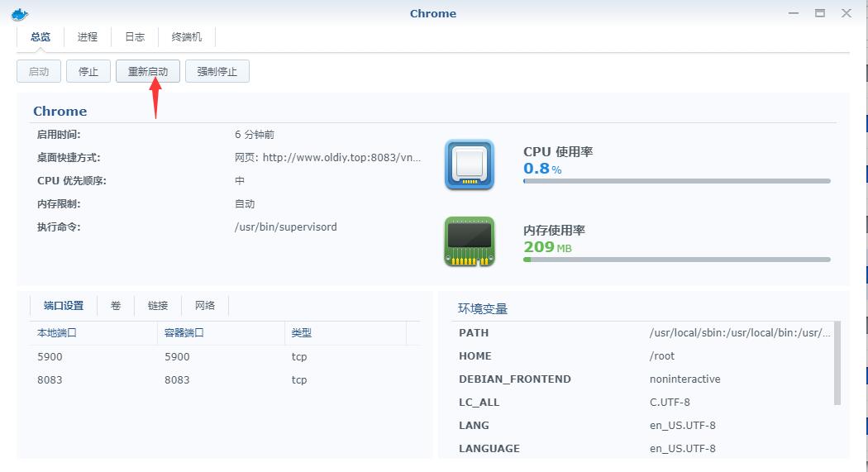Open the desktop shortcut web page link
This screenshot has width=868, height=472.
pyautogui.click(x=328, y=158)
